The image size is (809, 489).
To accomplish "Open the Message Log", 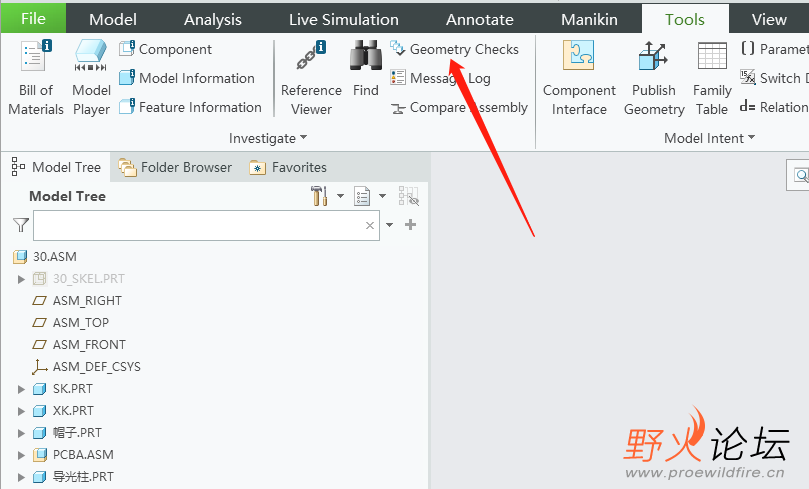I will 440,78.
